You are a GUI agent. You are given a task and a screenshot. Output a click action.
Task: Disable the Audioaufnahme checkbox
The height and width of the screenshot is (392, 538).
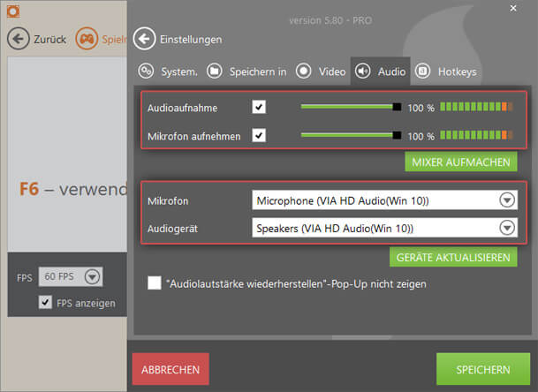(x=259, y=108)
